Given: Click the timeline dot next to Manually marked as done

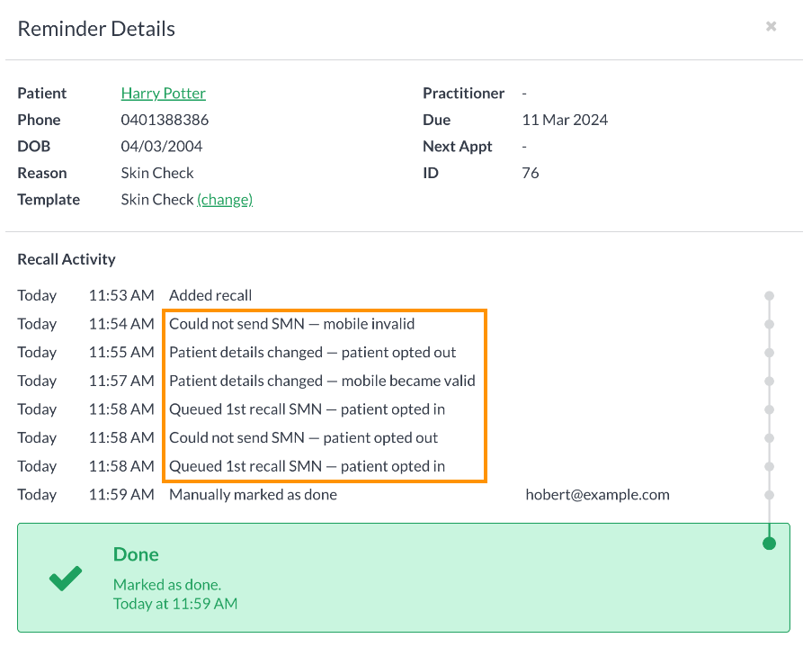Looking at the screenshot, I should click(x=770, y=495).
